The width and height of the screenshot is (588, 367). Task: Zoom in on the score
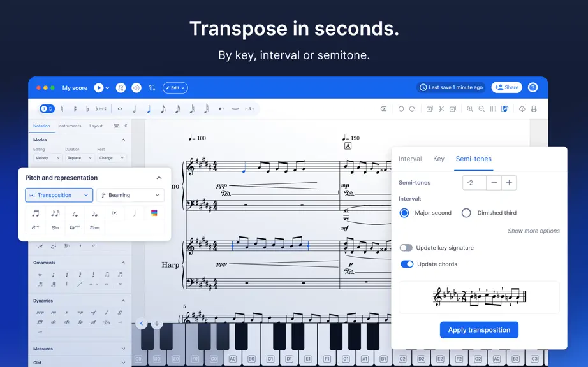coord(470,108)
